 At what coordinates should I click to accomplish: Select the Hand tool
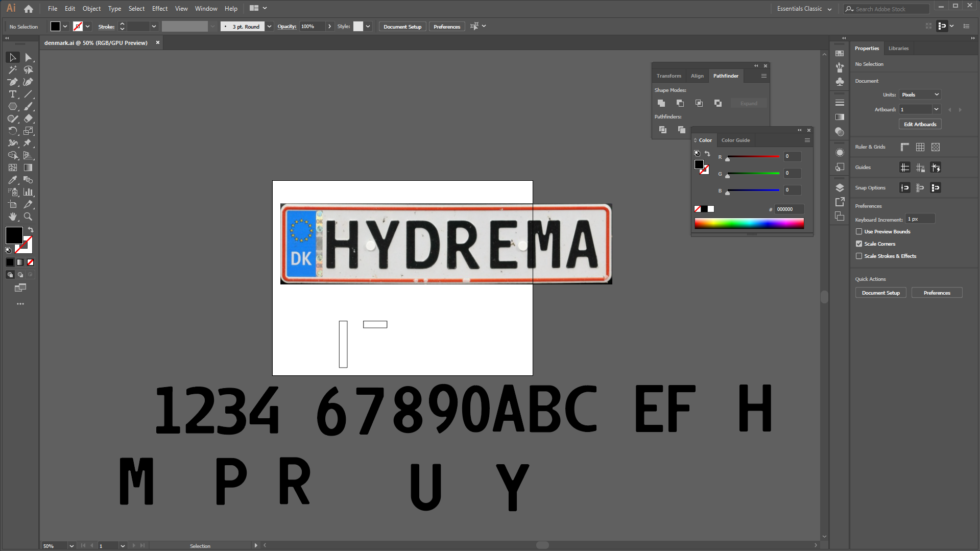(x=12, y=217)
